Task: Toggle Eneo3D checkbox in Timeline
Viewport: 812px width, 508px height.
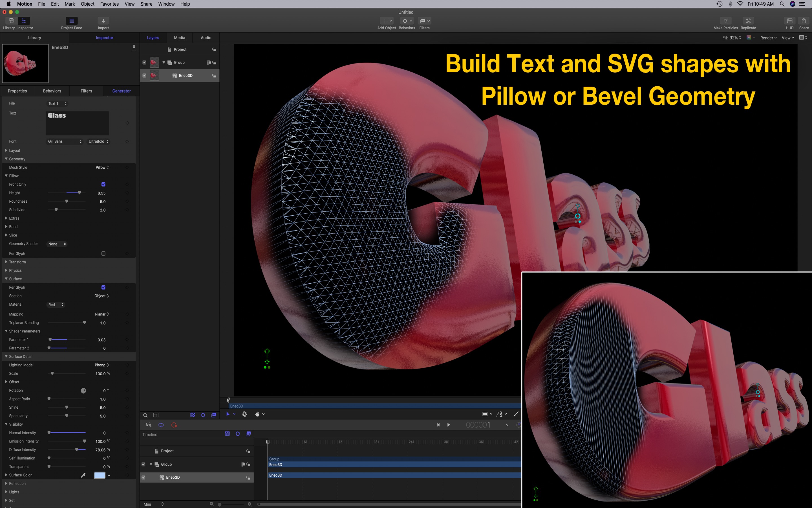Action: coord(143,478)
